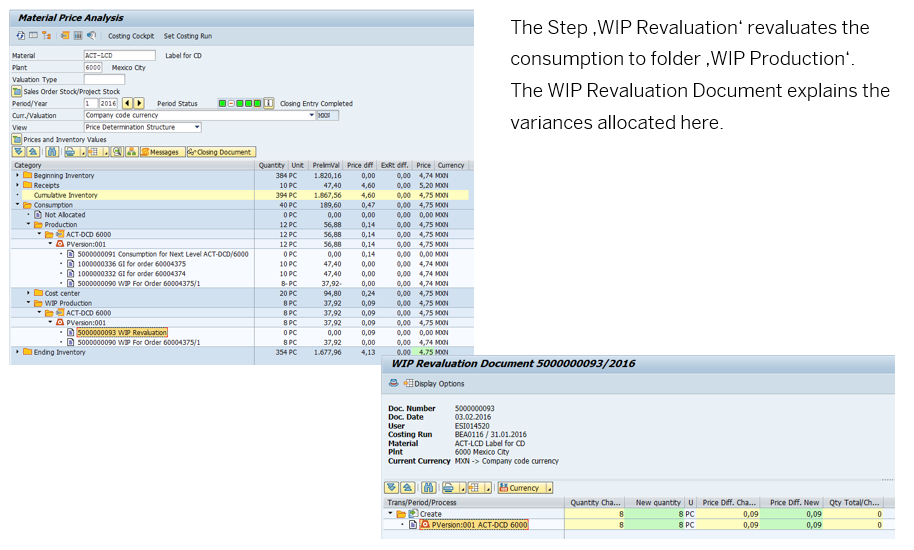The height and width of the screenshot is (550, 914).
Task: Expand the Beginning Inventory folder
Action: (17, 175)
